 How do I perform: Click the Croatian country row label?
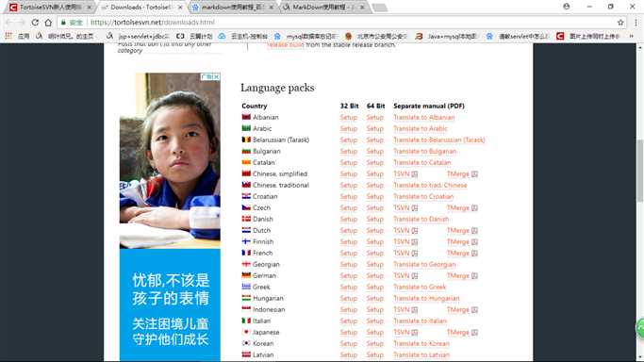pos(265,197)
